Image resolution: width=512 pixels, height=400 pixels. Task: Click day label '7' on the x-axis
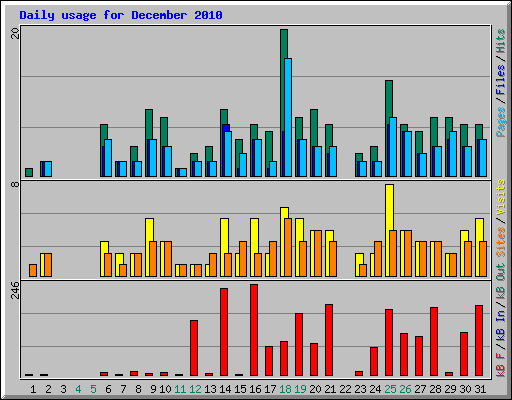pyautogui.click(x=123, y=389)
